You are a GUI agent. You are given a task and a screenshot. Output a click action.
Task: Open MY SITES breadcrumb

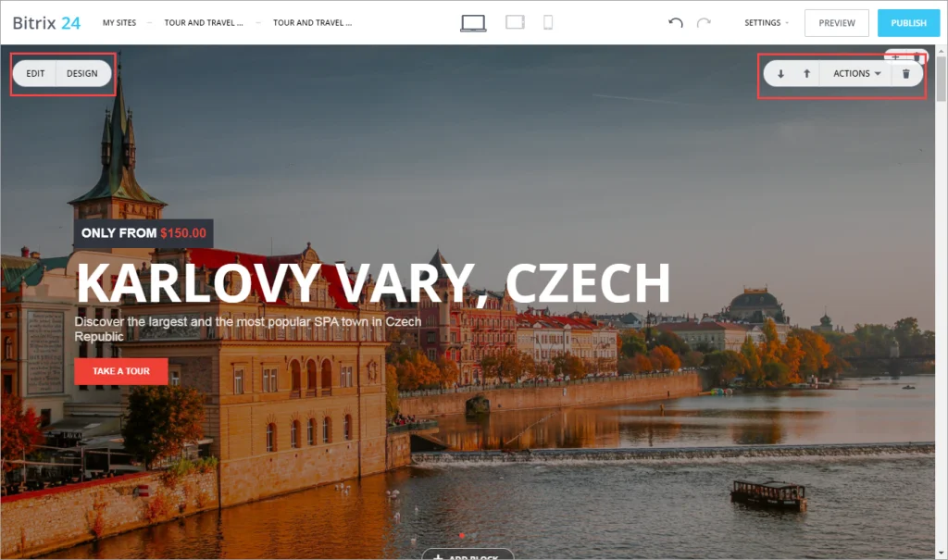[119, 23]
